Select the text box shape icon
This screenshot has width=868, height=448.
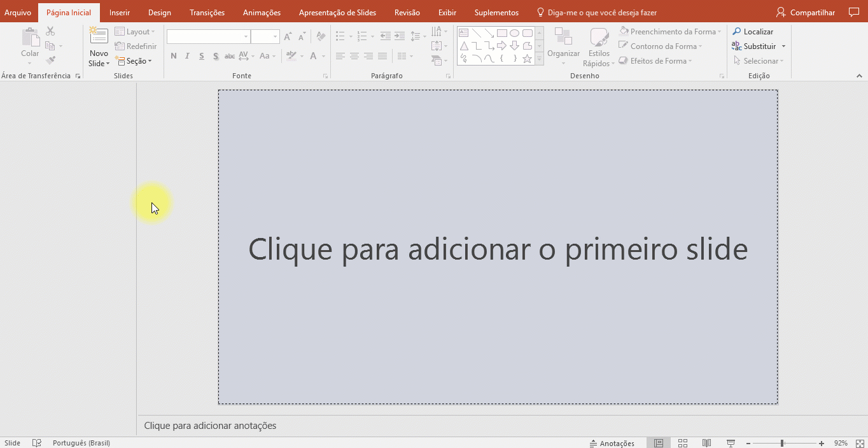click(463, 33)
